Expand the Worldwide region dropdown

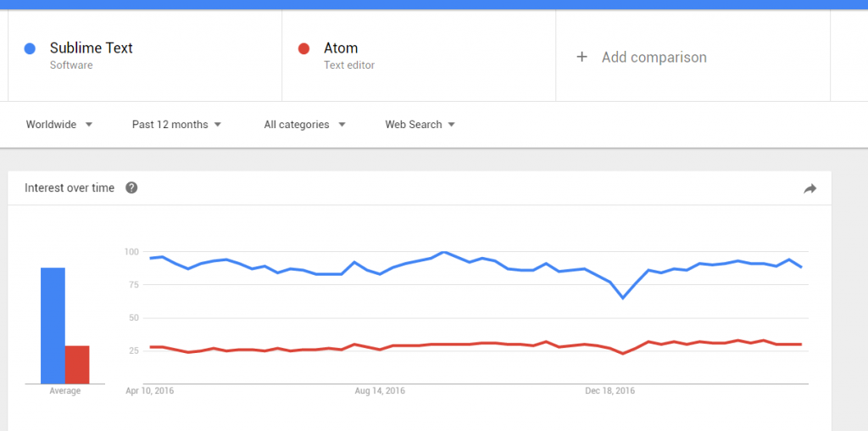[x=59, y=125]
